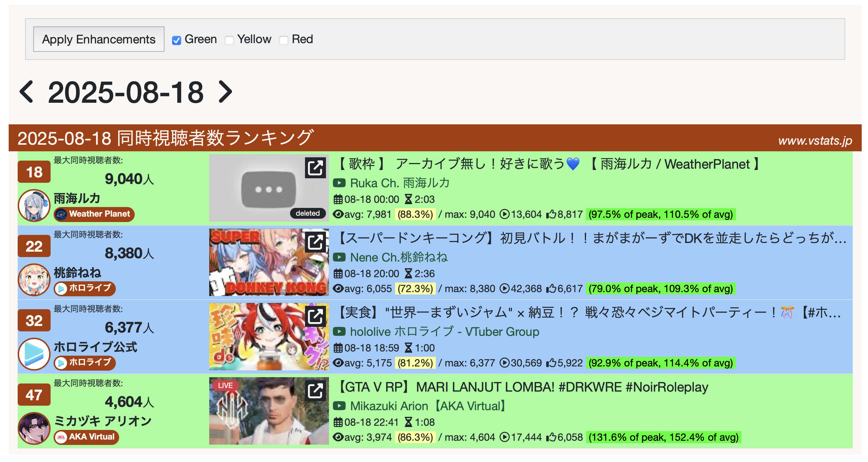Viewport: 868px width, 462px height.
Task: Click YouTube icon beside Ruka Ch. channel
Action: (x=339, y=183)
